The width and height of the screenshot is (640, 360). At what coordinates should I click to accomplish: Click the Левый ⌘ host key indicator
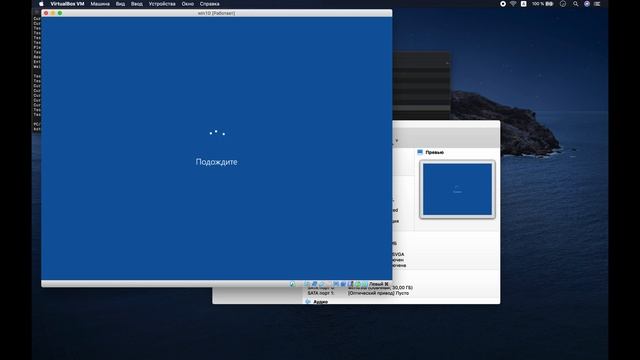(x=379, y=284)
